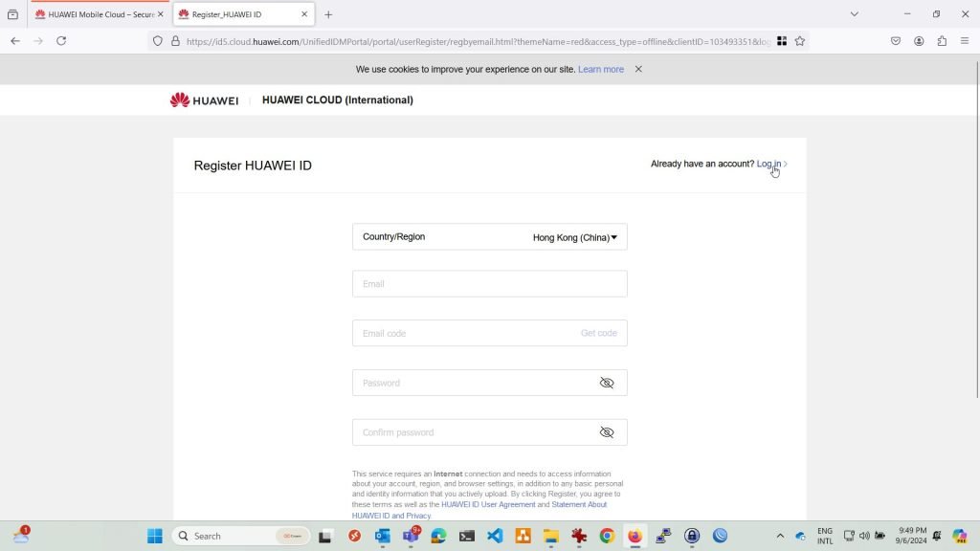This screenshot has width=980, height=551.
Task: Open the Country/Region dropdown
Action: (x=489, y=237)
